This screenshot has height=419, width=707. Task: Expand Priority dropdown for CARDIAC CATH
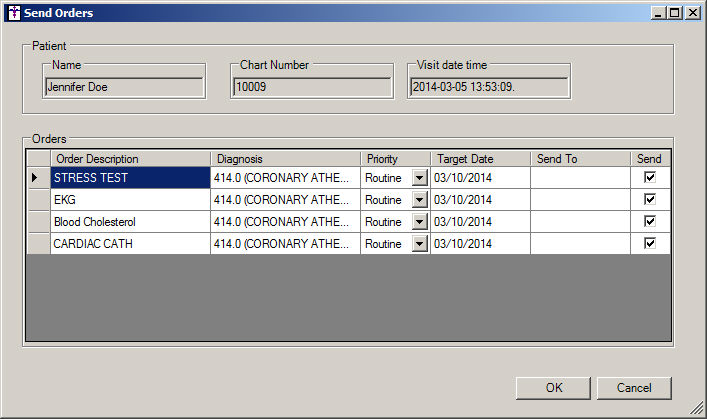click(x=419, y=244)
